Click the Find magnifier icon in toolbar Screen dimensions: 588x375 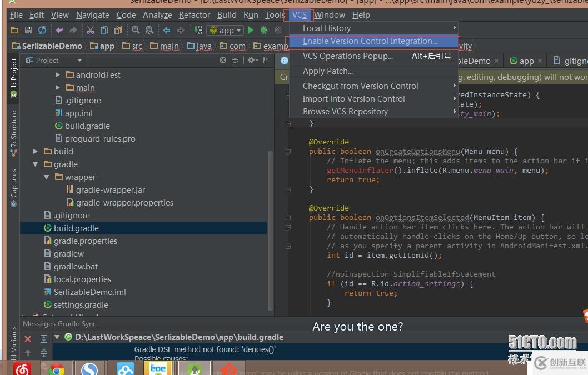tap(136, 30)
